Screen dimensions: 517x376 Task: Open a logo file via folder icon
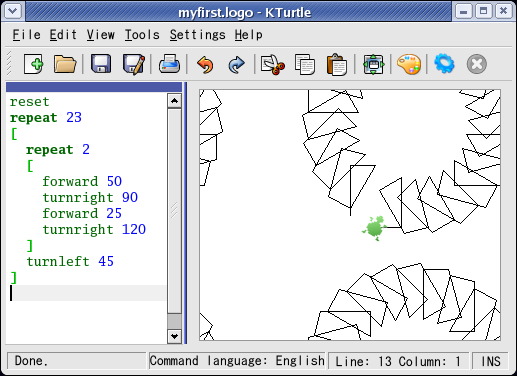click(x=65, y=64)
